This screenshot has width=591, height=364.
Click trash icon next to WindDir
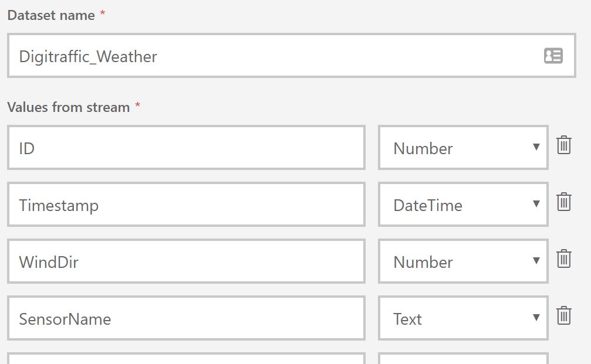point(563,258)
